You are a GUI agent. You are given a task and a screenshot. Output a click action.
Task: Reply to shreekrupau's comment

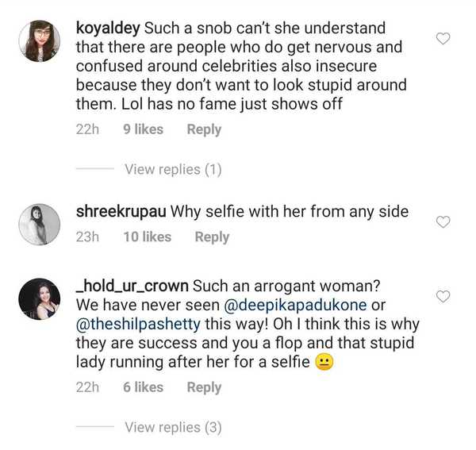212,237
